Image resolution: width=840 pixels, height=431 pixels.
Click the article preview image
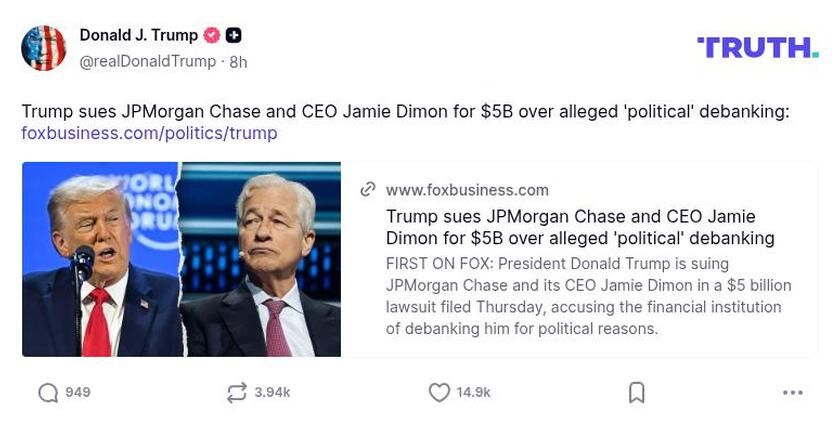click(181, 259)
